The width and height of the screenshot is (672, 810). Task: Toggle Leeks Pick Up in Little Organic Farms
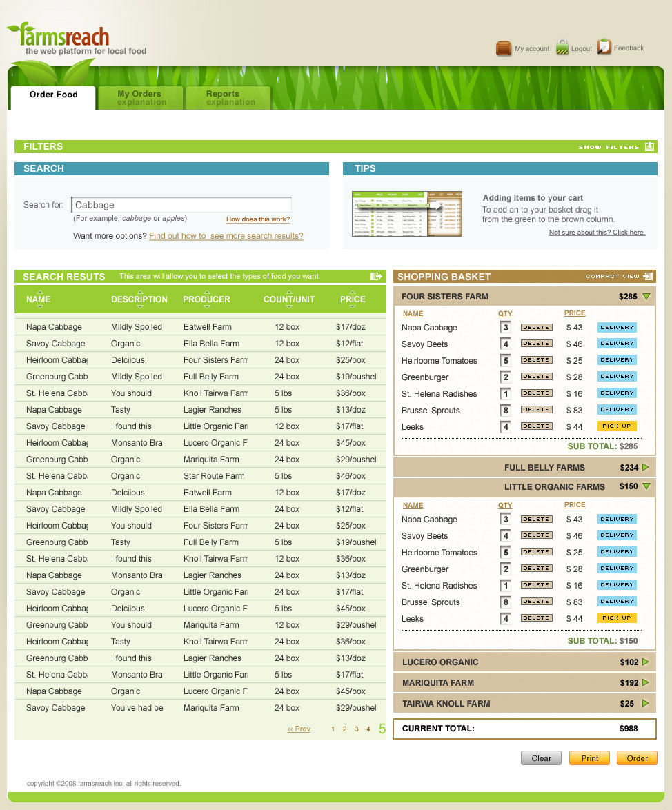click(x=616, y=618)
